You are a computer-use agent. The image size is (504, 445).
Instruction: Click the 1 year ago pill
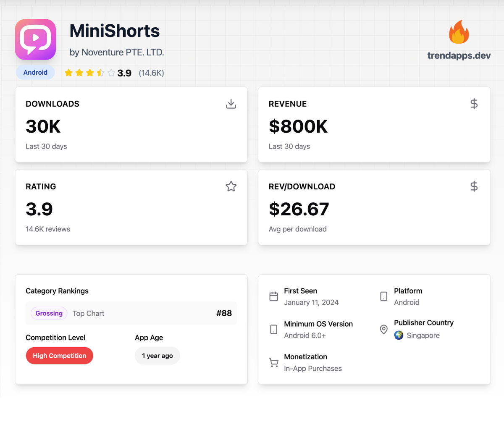coord(157,356)
